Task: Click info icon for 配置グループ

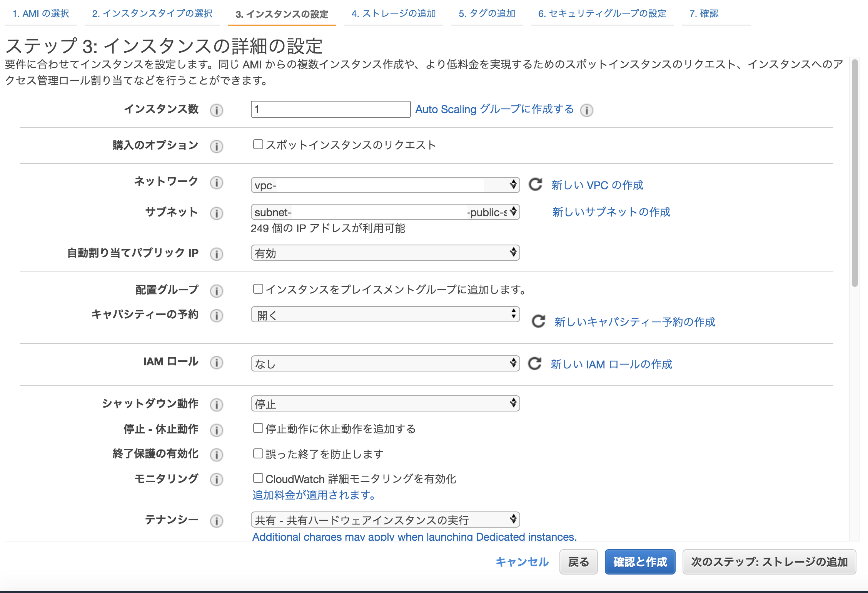Action: [217, 291]
